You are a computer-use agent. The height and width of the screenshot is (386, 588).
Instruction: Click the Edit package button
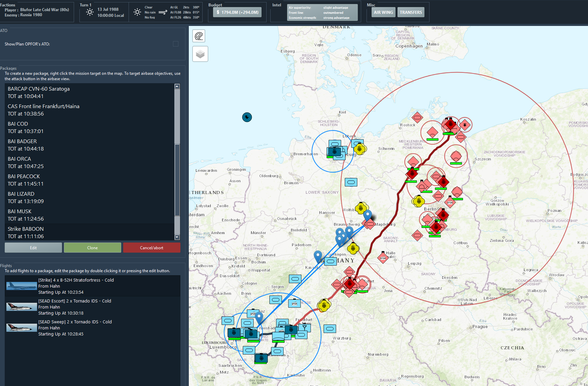pos(33,248)
